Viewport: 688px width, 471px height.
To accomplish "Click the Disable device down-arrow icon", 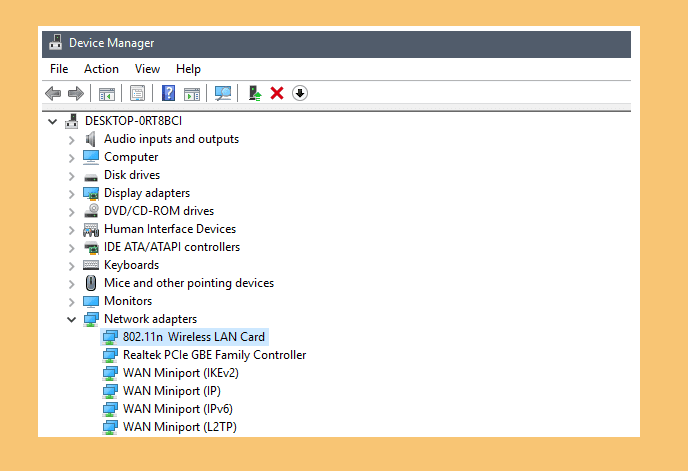I will click(299, 93).
